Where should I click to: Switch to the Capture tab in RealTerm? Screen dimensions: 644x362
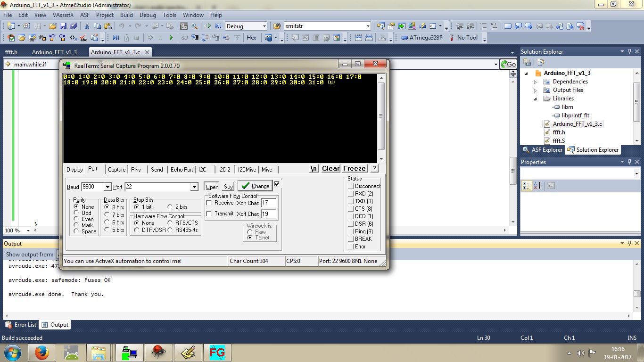click(116, 170)
